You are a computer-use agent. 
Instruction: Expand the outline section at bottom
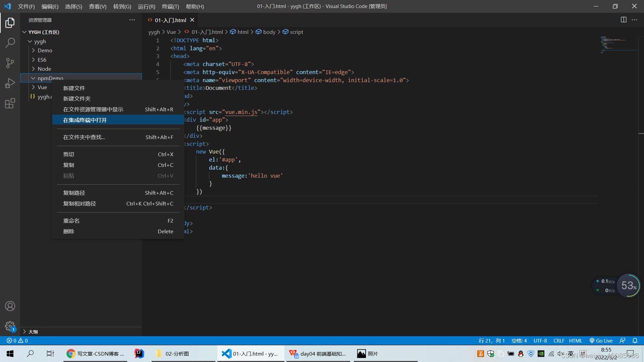[x=33, y=331]
